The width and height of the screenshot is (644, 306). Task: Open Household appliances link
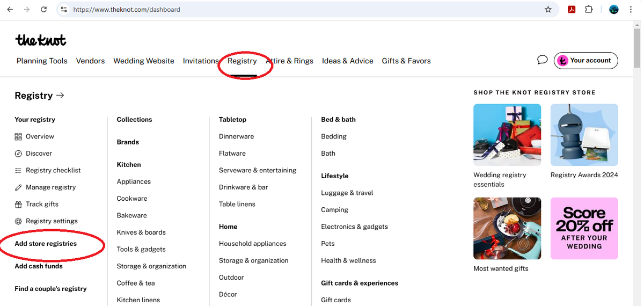[x=253, y=244]
